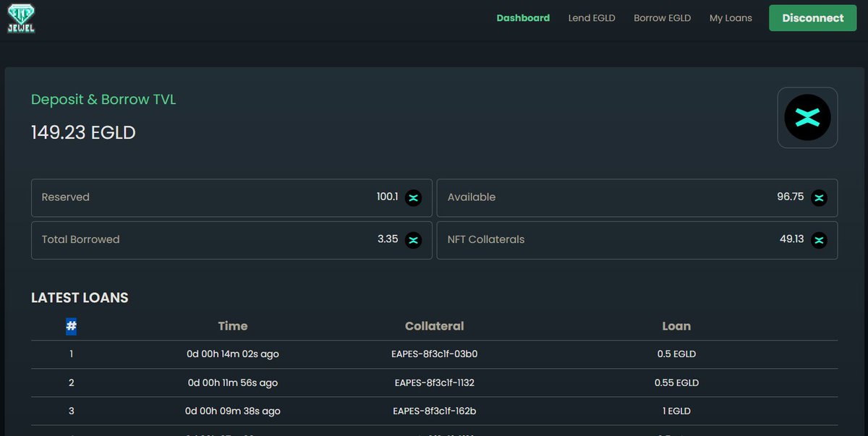The height and width of the screenshot is (436, 868).
Task: Click the Jewel logo icon
Action: pyautogui.click(x=22, y=18)
